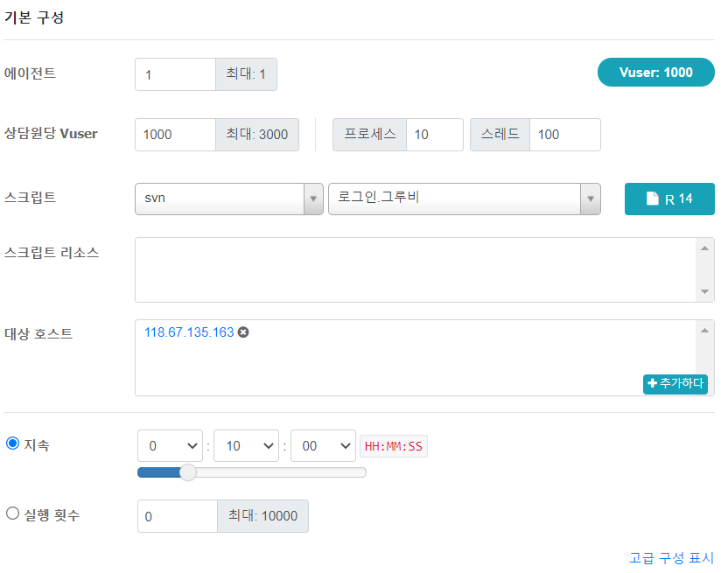Click the 프로세스 process input field with 10
Image resolution: width=728 pixels, height=573 pixels.
click(x=435, y=135)
